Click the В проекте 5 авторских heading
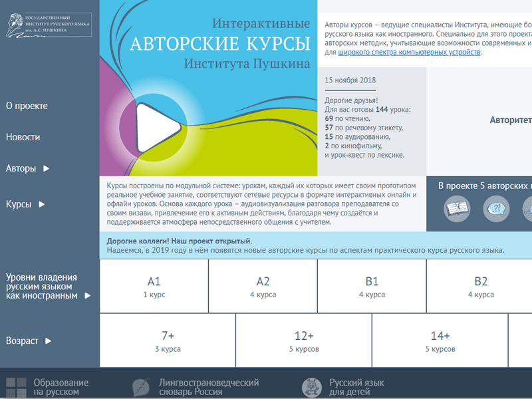Image resolution: width=532 pixels, height=399 pixels. (x=485, y=186)
